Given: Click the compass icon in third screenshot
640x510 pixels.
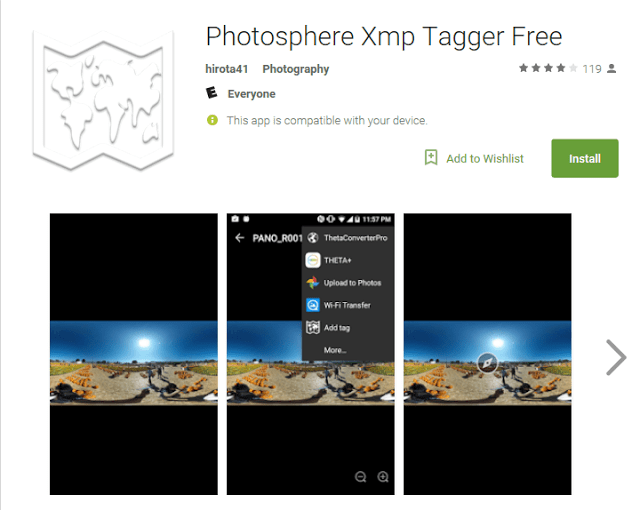Looking at the screenshot, I should pos(487,362).
